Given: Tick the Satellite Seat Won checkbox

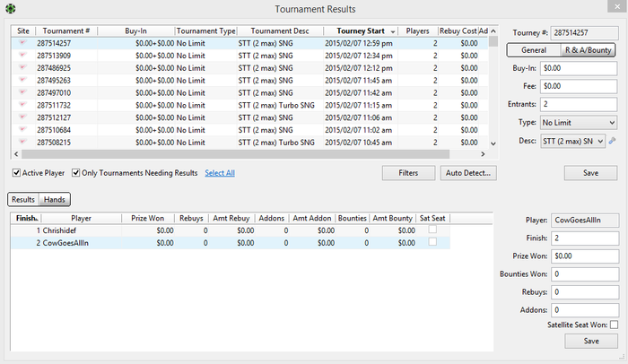Looking at the screenshot, I should pyautogui.click(x=614, y=325).
